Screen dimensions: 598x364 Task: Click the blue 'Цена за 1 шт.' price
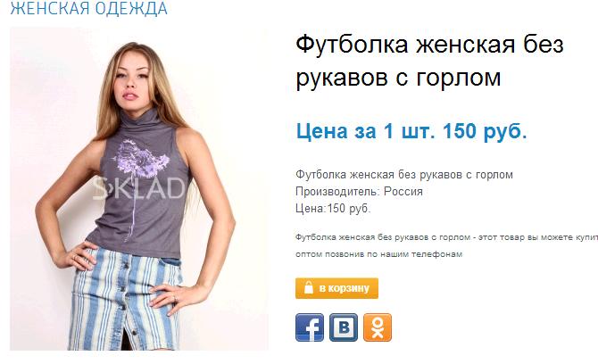tap(411, 131)
